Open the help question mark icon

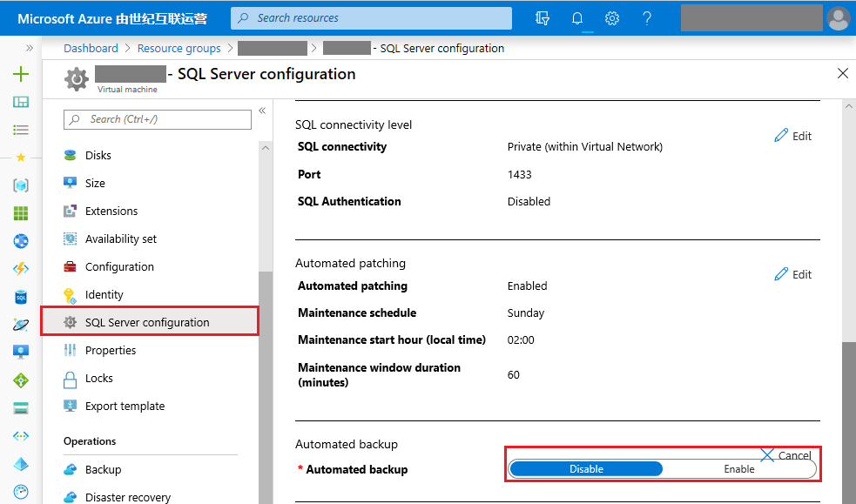[647, 17]
